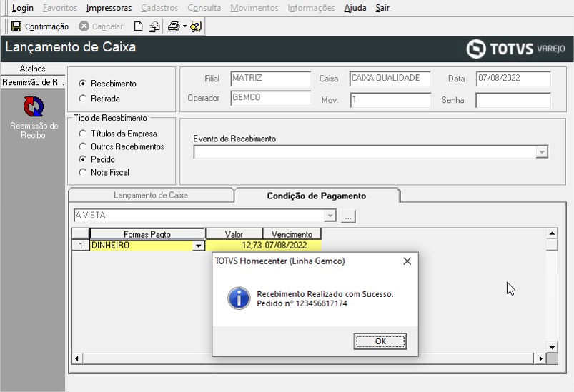Click the building-and-document icon beside the new-document icon
Image resolution: width=574 pixels, height=392 pixels.
coord(154,26)
